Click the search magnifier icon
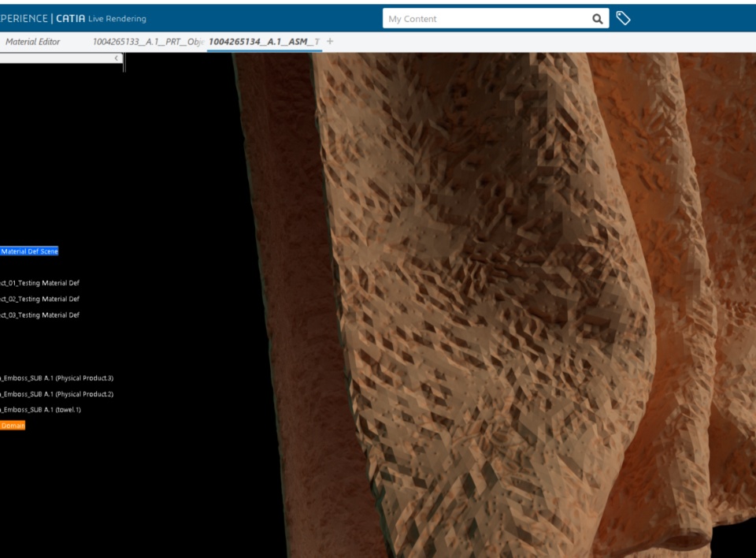This screenshot has width=756, height=558. [598, 19]
